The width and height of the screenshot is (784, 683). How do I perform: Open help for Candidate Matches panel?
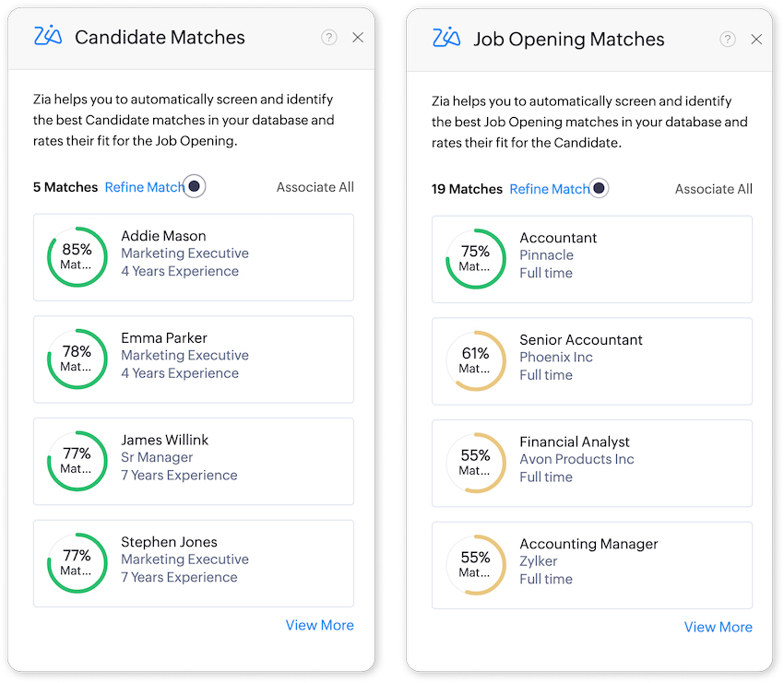tap(329, 38)
